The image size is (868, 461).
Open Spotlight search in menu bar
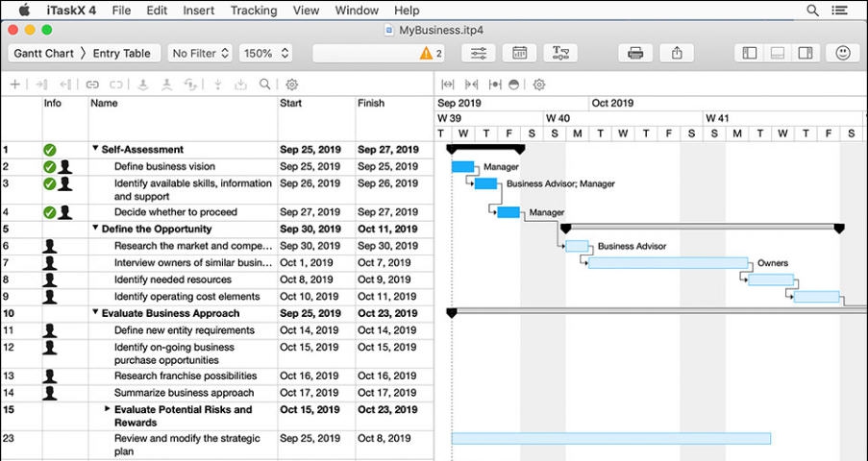pos(812,10)
